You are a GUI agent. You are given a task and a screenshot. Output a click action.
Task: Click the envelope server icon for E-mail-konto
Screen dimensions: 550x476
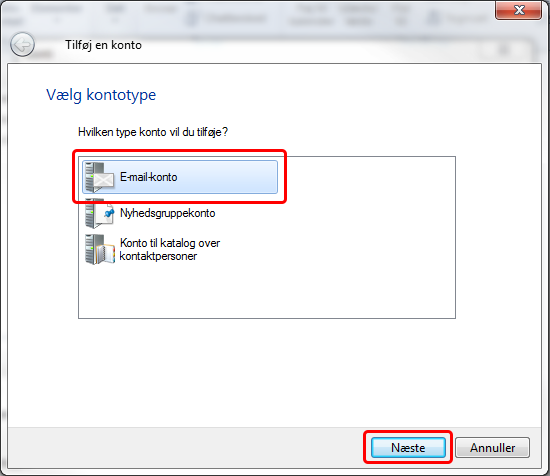tap(100, 177)
